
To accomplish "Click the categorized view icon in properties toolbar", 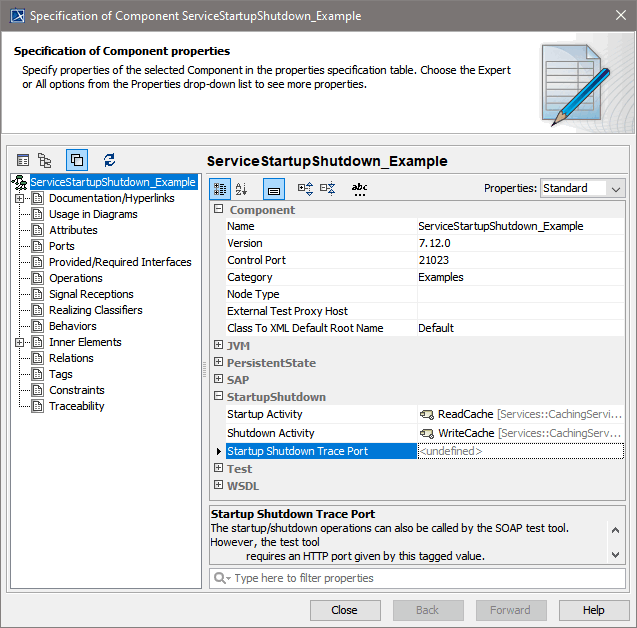I will coord(220,188).
